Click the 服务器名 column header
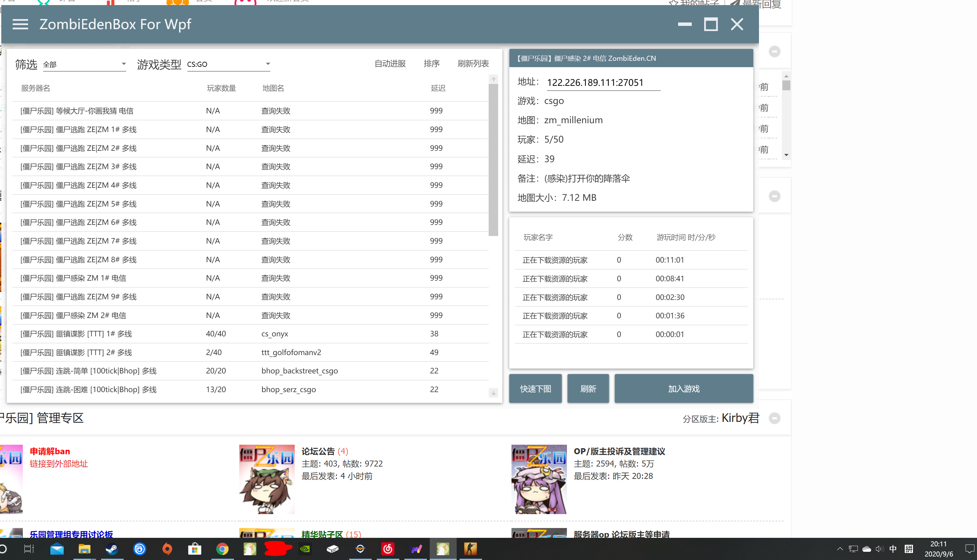 coord(35,88)
